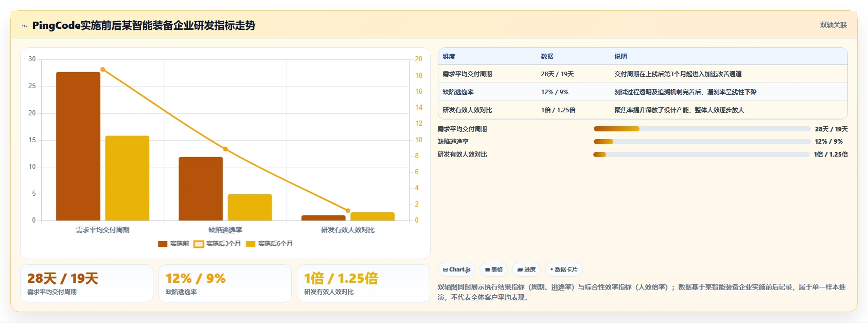This screenshot has height=323, width=868.
Task: Click the 实施后6个月 bar for 需求平均交付周期
Action: (x=127, y=178)
